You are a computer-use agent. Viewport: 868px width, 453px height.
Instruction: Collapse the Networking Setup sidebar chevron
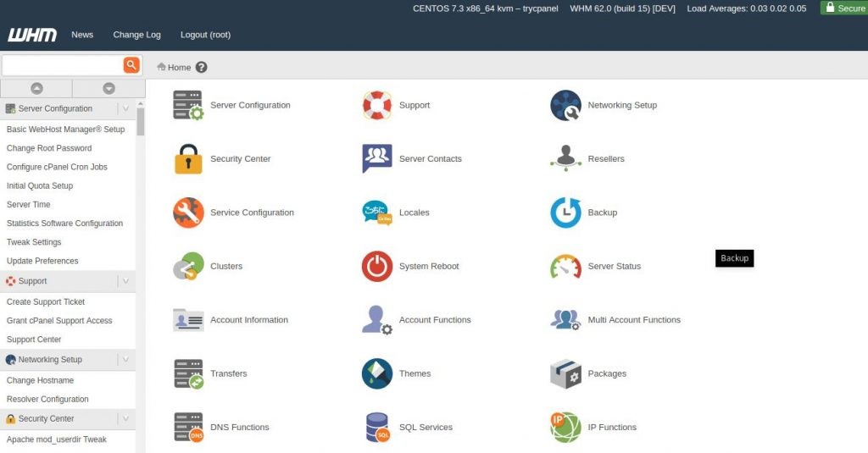pyautogui.click(x=125, y=360)
